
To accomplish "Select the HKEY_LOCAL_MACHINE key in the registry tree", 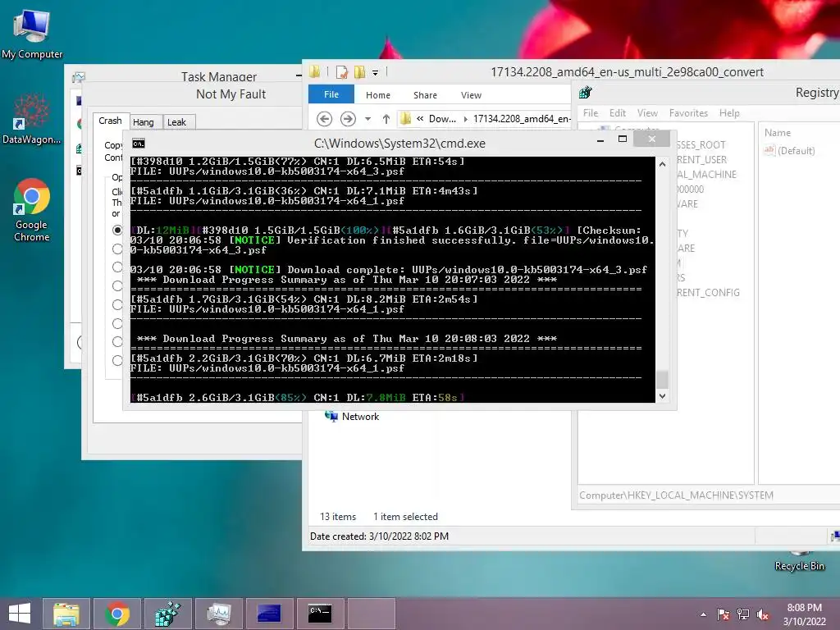I will point(707,175).
